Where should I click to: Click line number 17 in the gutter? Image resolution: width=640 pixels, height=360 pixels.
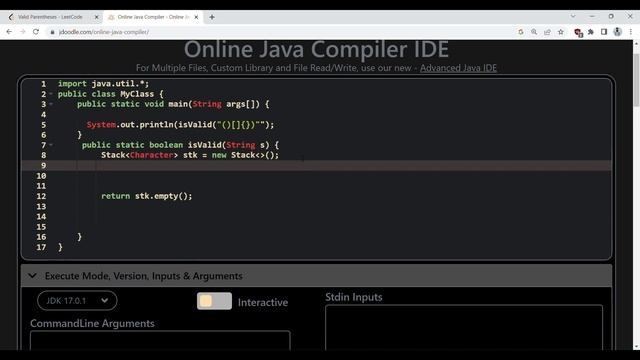(41, 247)
